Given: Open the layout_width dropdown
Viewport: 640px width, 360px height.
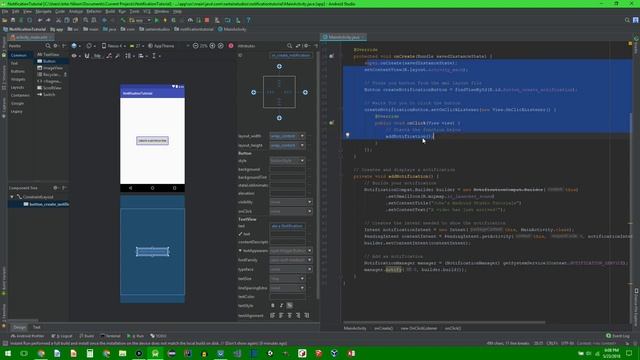Looking at the screenshot, I should [302, 136].
